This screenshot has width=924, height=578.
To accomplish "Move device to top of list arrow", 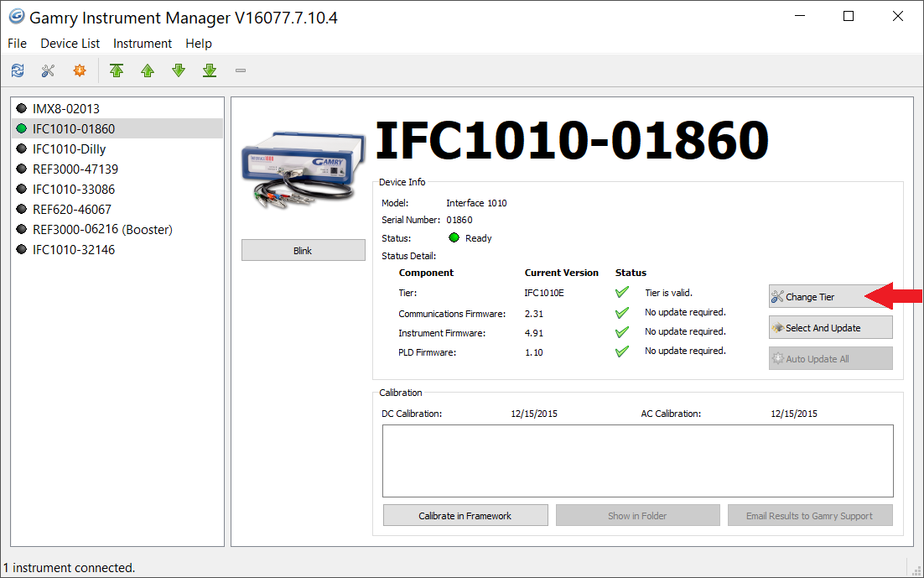I will [x=117, y=70].
